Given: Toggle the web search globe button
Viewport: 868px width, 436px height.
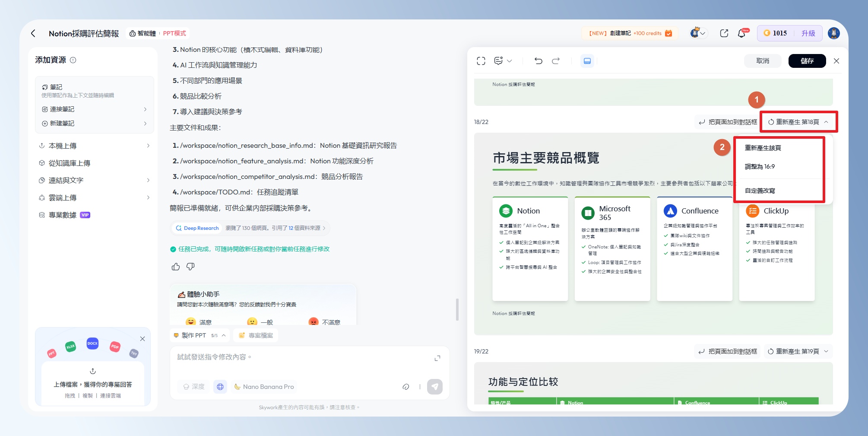Looking at the screenshot, I should pyautogui.click(x=220, y=387).
